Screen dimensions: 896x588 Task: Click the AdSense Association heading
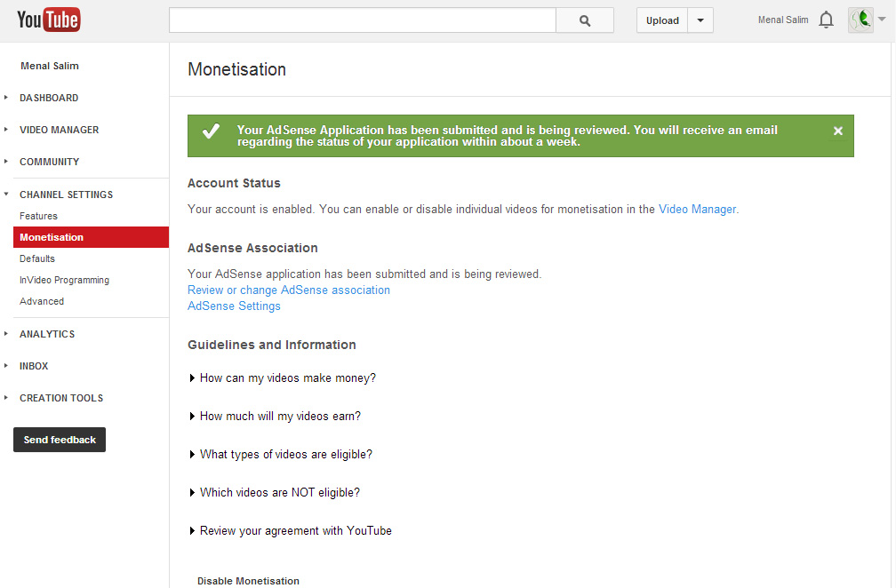(x=252, y=248)
